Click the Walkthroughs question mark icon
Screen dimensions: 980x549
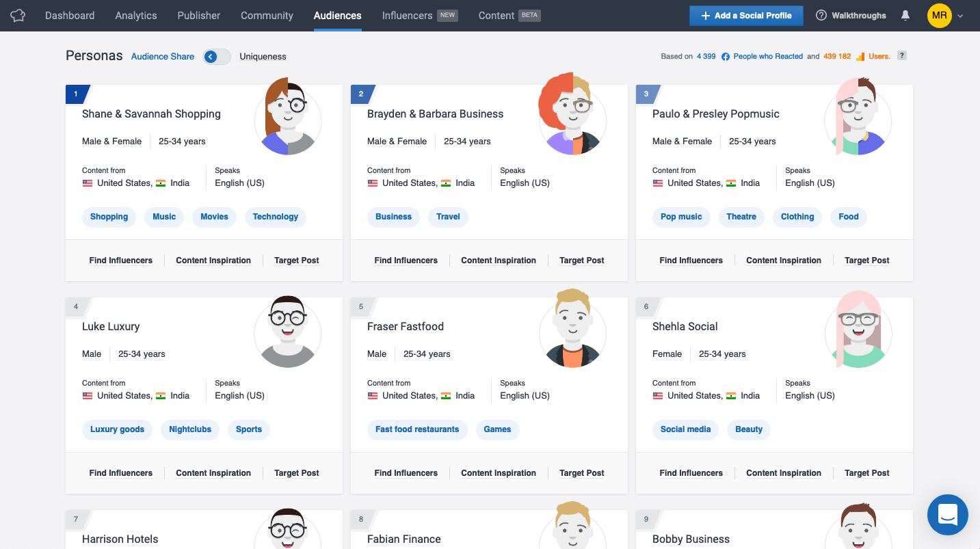821,15
